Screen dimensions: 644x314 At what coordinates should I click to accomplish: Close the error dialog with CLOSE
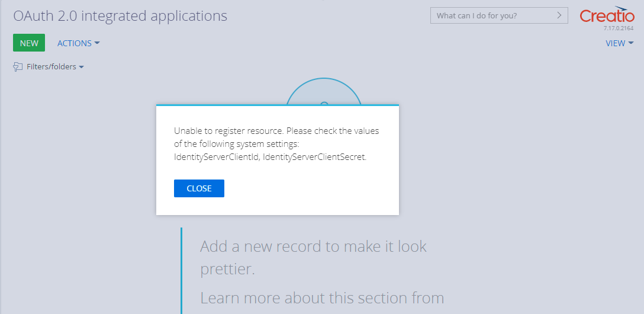click(199, 188)
